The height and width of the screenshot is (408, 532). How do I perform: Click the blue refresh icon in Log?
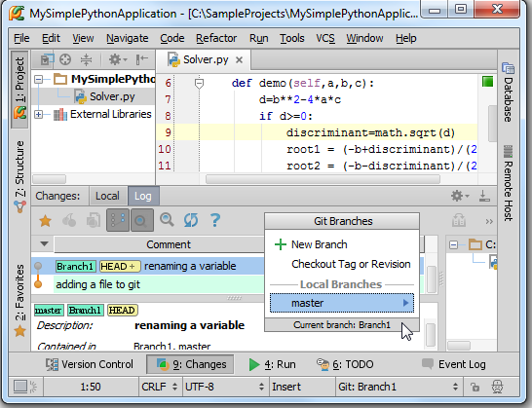click(191, 220)
